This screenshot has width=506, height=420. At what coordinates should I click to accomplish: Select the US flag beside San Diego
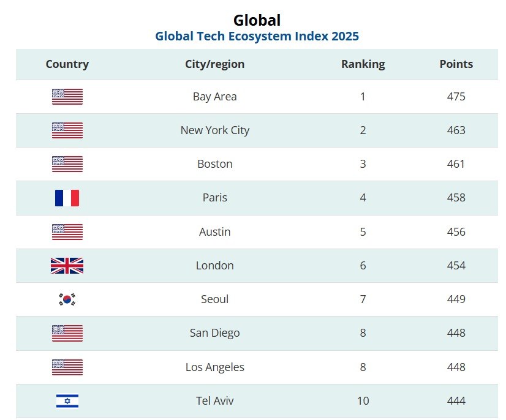click(67, 333)
